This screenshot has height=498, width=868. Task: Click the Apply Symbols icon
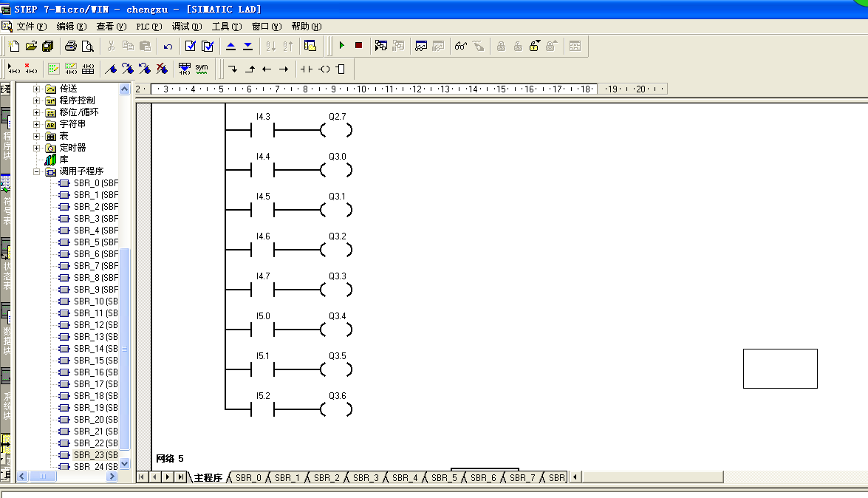pos(185,69)
